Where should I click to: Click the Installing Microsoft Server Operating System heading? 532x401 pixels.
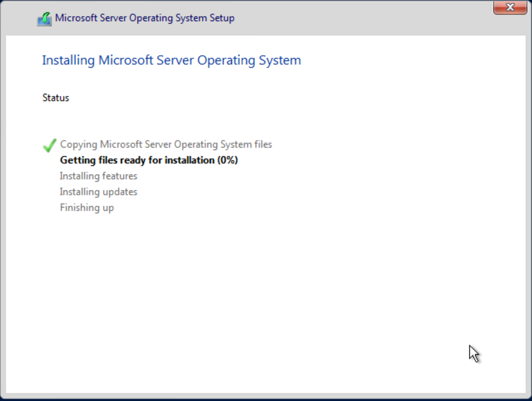click(171, 60)
